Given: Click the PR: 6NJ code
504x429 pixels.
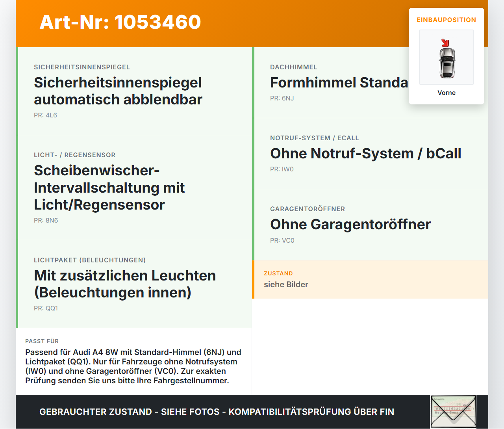Looking at the screenshot, I should coord(282,98).
